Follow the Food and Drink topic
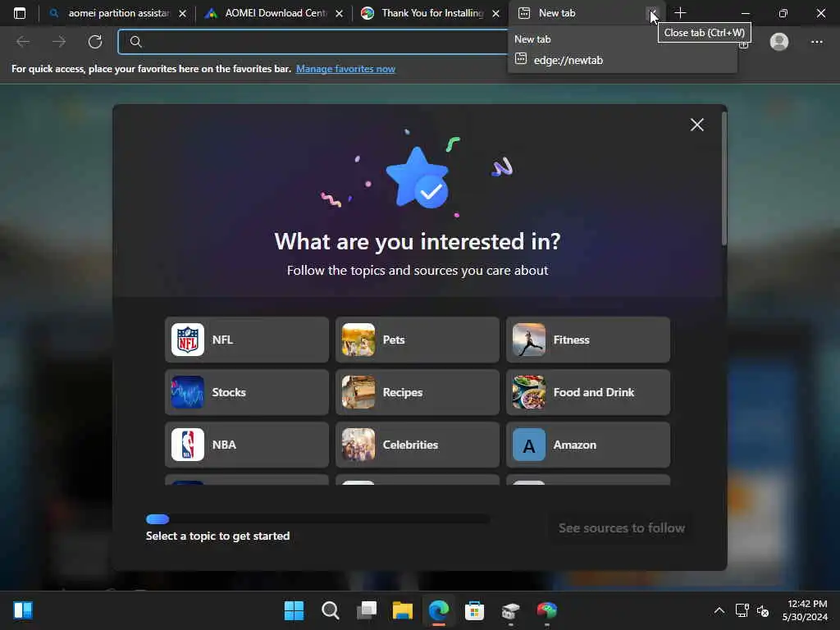 pyautogui.click(x=588, y=392)
